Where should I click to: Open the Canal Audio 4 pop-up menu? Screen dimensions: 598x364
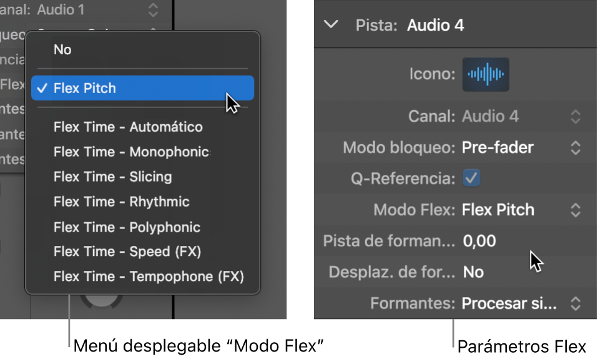(x=575, y=116)
